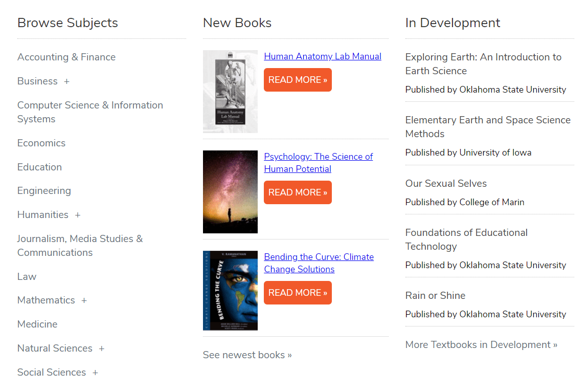Click Read More under Human Anatomy Lab Manual
588x392 pixels.
click(298, 80)
